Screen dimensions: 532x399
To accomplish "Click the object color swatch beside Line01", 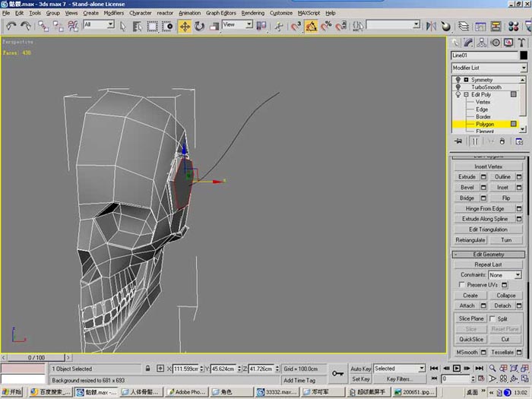I will point(524,55).
